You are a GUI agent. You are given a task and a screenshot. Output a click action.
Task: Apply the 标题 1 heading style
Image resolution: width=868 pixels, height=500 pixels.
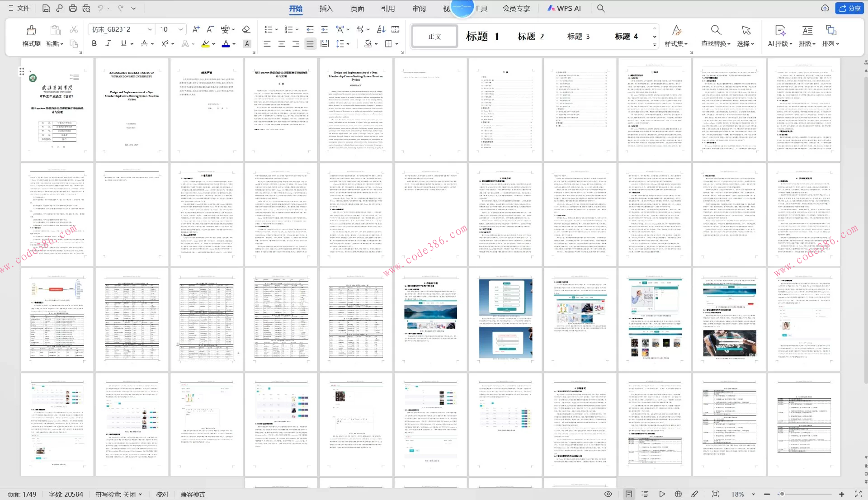coord(482,36)
